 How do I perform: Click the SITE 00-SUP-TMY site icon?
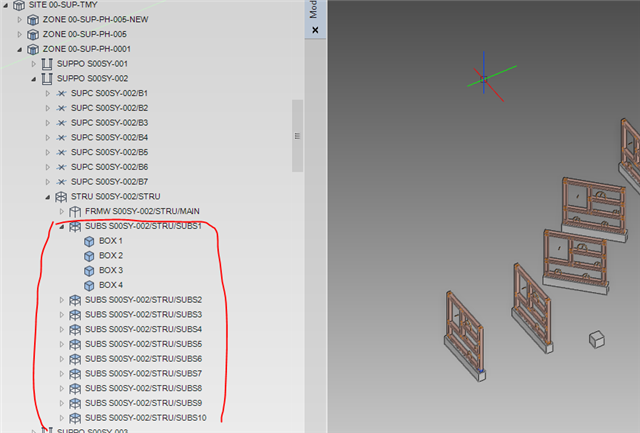click(x=19, y=5)
